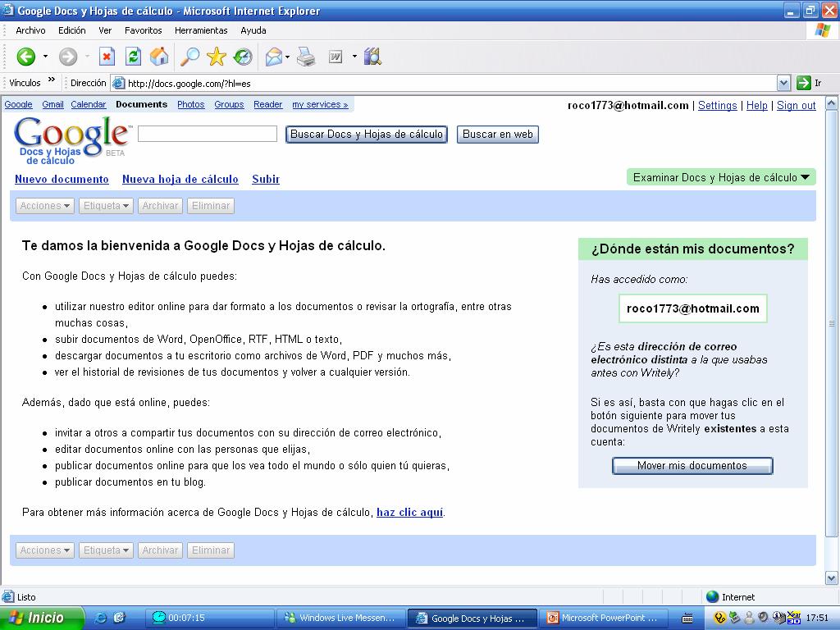Viewport: 840px width, 630px height.
Task: Expand the my services » link
Action: tap(320, 104)
